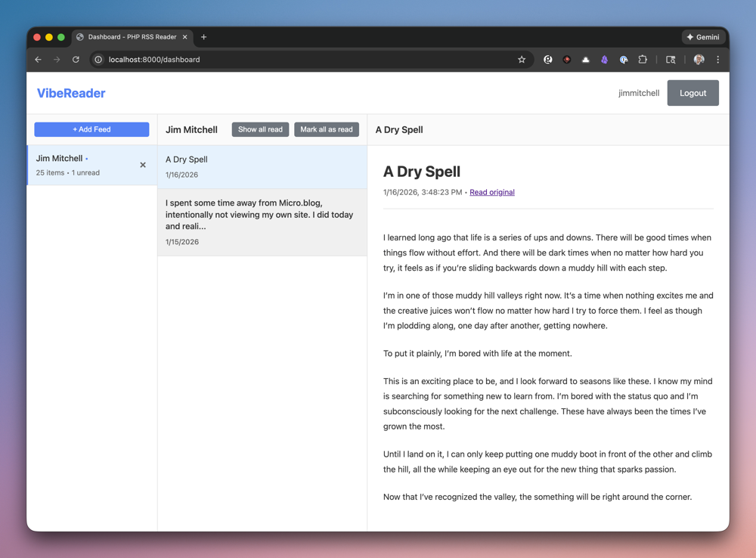Open a new browser tab

(x=204, y=37)
